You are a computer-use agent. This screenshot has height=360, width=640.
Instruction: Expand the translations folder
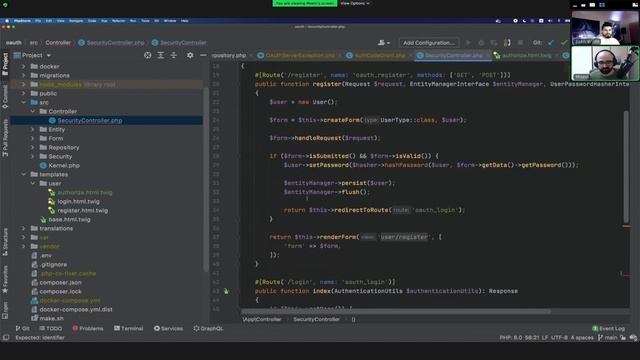[24, 228]
